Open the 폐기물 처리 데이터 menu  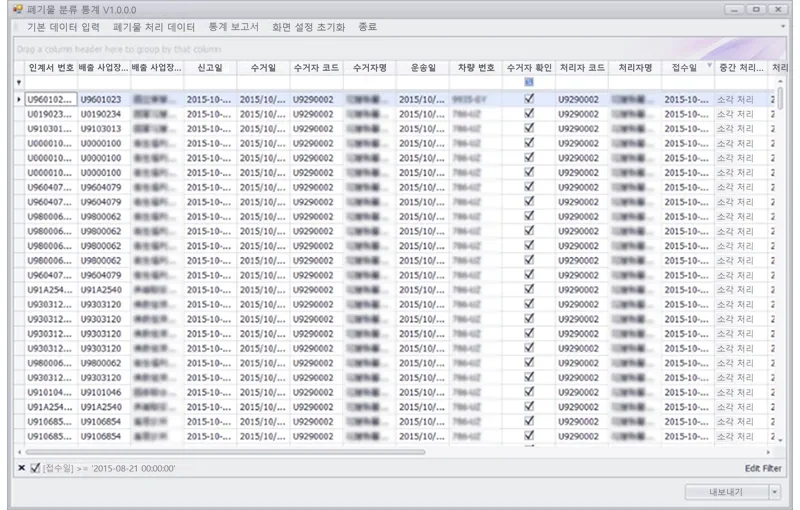pyautogui.click(x=154, y=27)
